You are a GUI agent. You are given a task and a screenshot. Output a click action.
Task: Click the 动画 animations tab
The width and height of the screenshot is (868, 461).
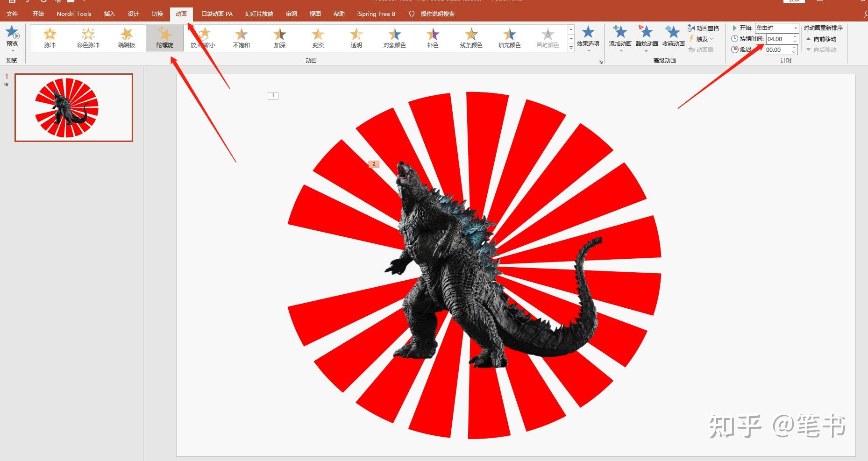[181, 14]
